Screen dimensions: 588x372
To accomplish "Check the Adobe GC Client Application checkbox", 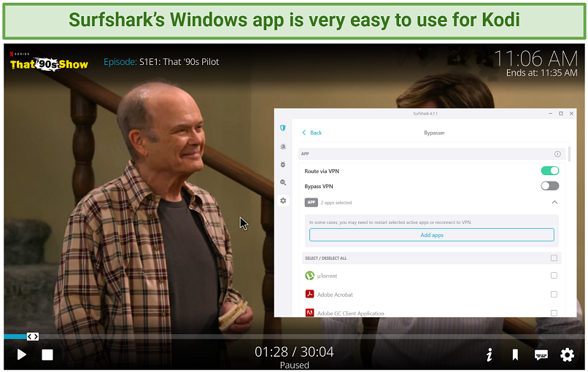I will point(554,313).
